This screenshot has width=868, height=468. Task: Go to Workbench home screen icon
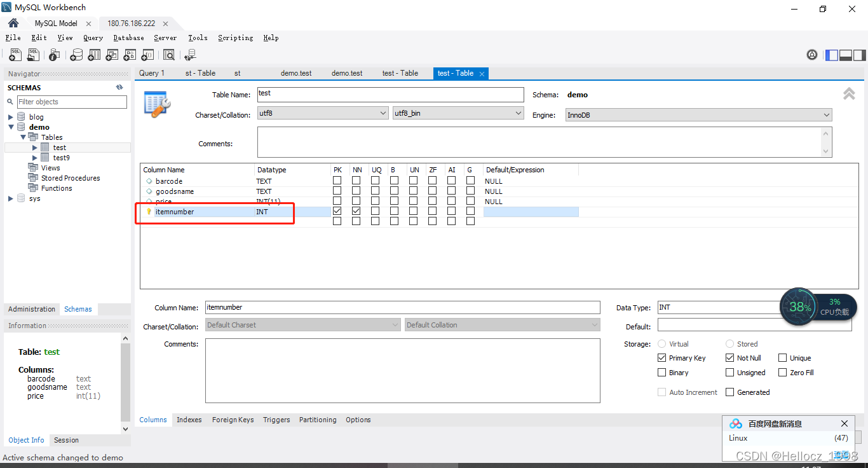click(13, 23)
